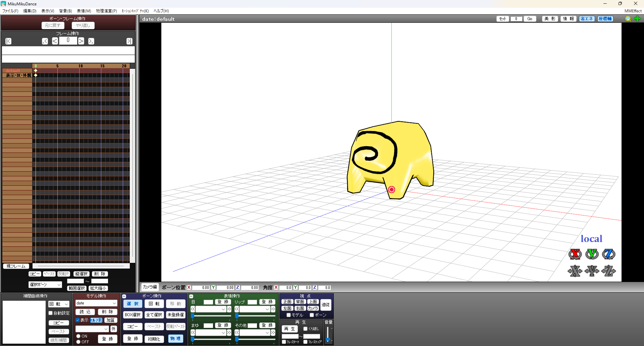This screenshot has width=644, height=346.
Task: Select the red bone marker on model
Action: (391, 189)
